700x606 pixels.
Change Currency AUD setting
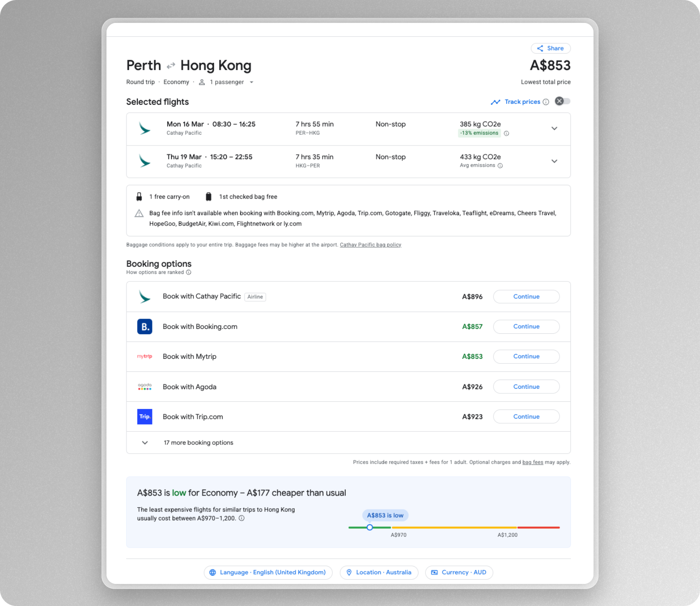pos(459,572)
